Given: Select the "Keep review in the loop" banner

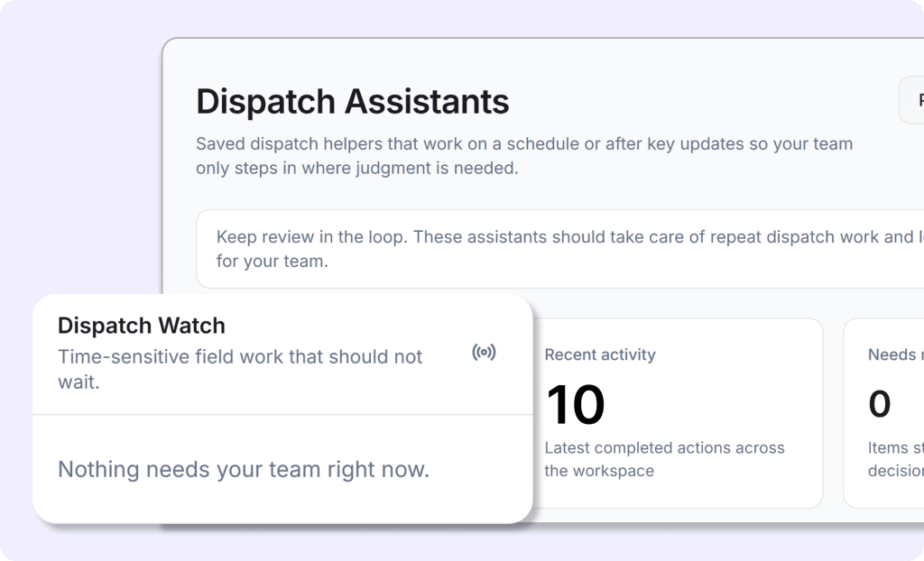Looking at the screenshot, I should (559, 249).
